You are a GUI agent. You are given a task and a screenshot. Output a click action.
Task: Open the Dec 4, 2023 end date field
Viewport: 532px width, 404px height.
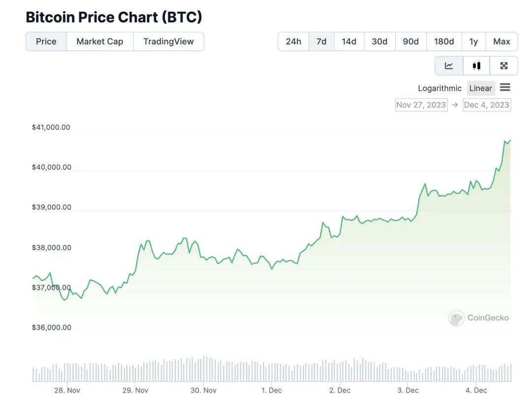tap(487, 105)
